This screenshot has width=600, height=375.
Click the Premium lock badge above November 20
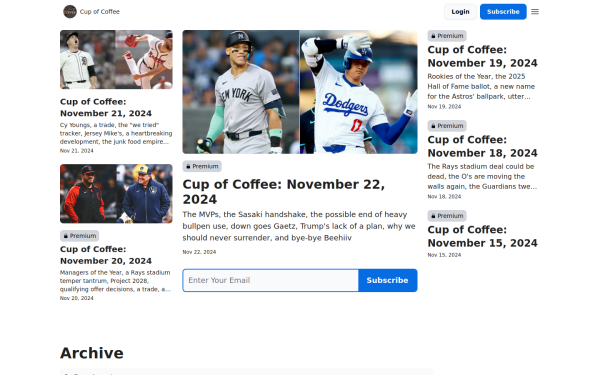point(80,236)
